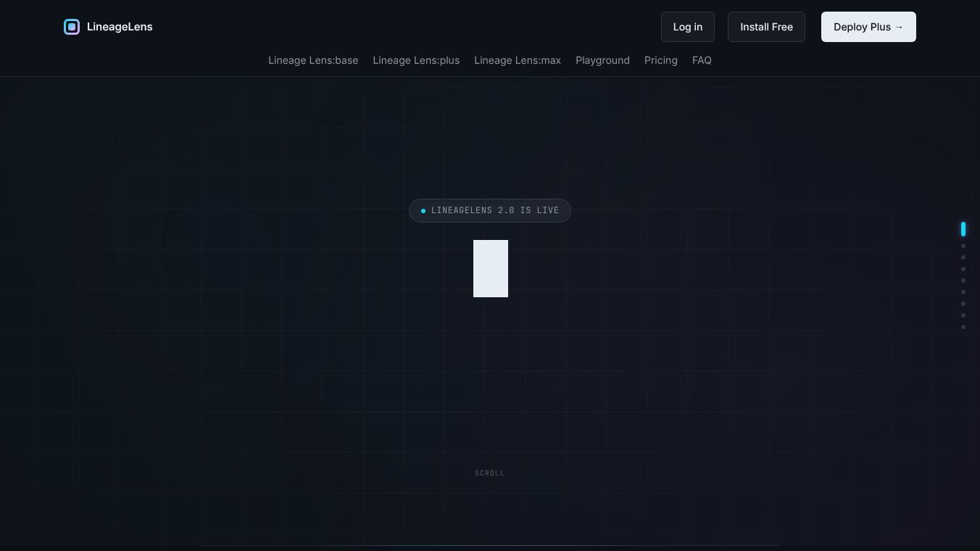Click the LineageLens square logo icon
This screenshot has width=980, height=551.
(72, 27)
